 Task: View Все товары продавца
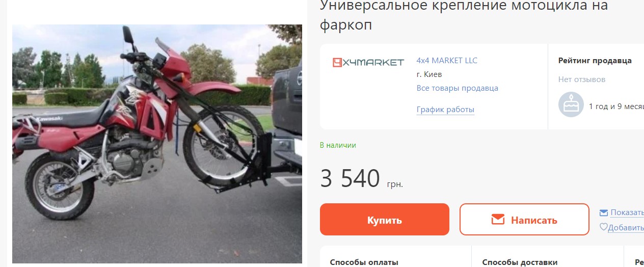pos(457,88)
